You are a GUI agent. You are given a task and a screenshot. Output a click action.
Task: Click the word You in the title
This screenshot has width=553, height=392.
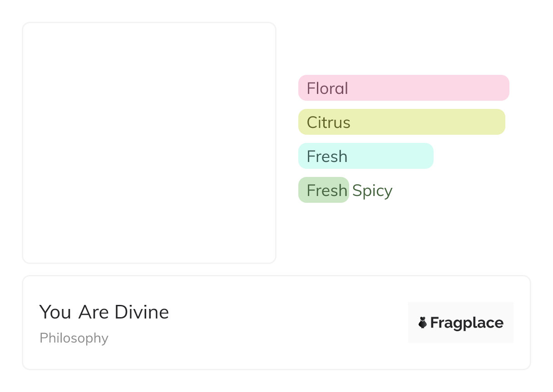point(55,312)
